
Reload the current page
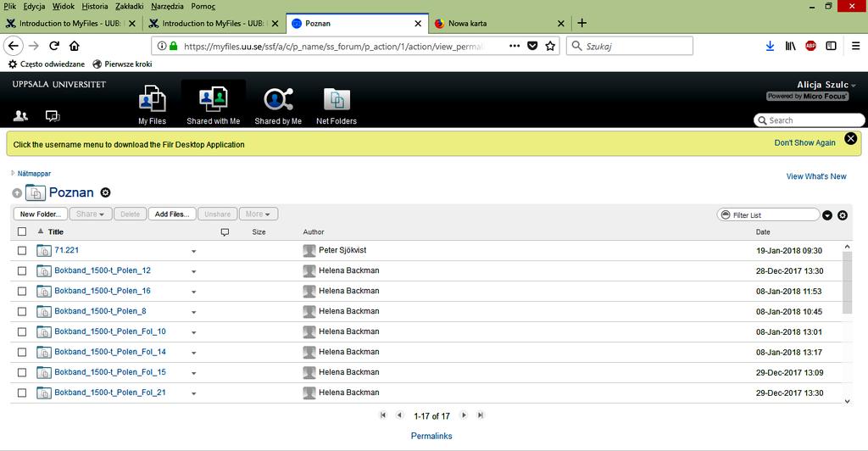[x=53, y=46]
